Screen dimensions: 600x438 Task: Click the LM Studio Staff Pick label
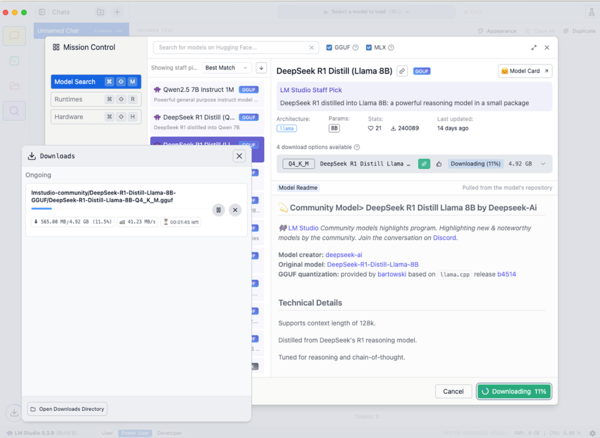tap(311, 90)
